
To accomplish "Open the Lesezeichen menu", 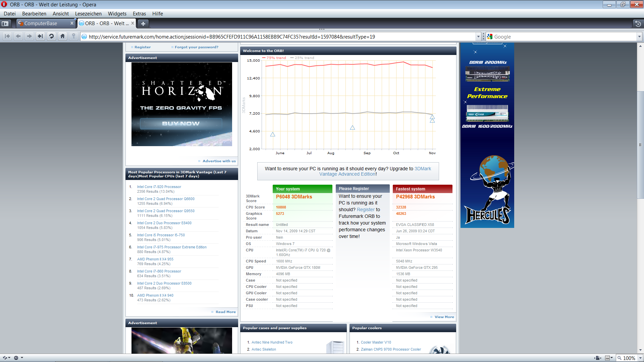I will pos(88,14).
